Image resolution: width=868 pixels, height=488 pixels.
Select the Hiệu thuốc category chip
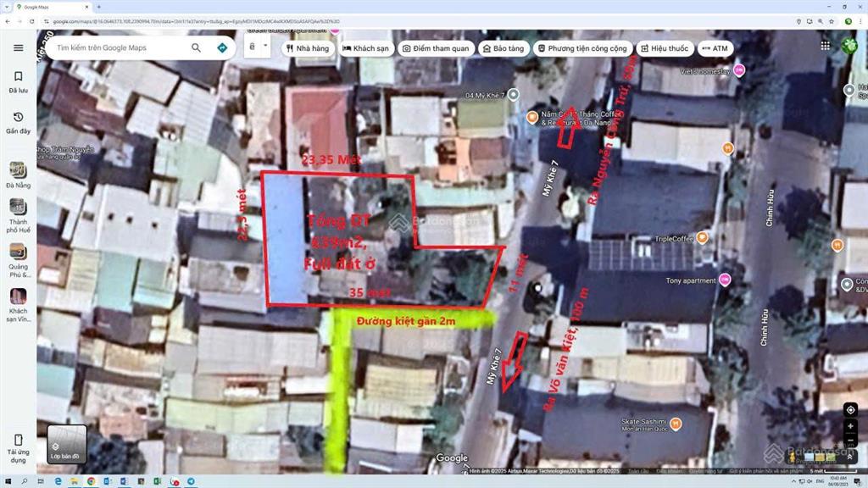tap(665, 48)
